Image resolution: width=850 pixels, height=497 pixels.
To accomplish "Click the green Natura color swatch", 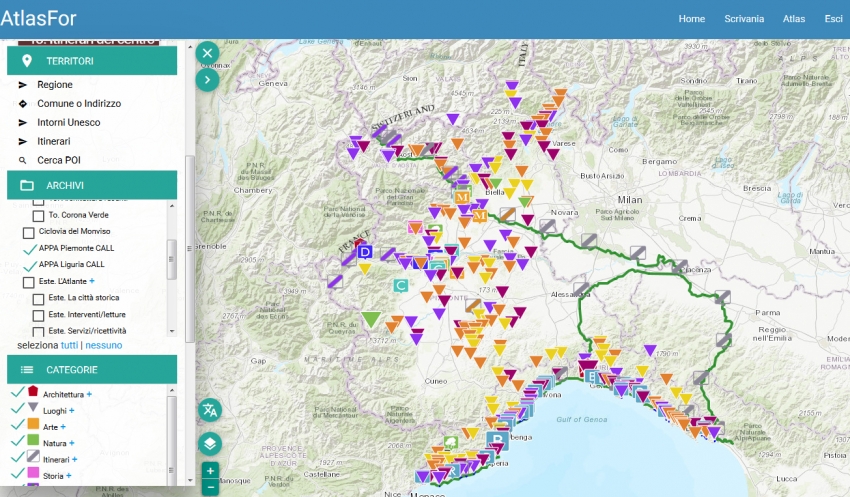I will (33, 439).
